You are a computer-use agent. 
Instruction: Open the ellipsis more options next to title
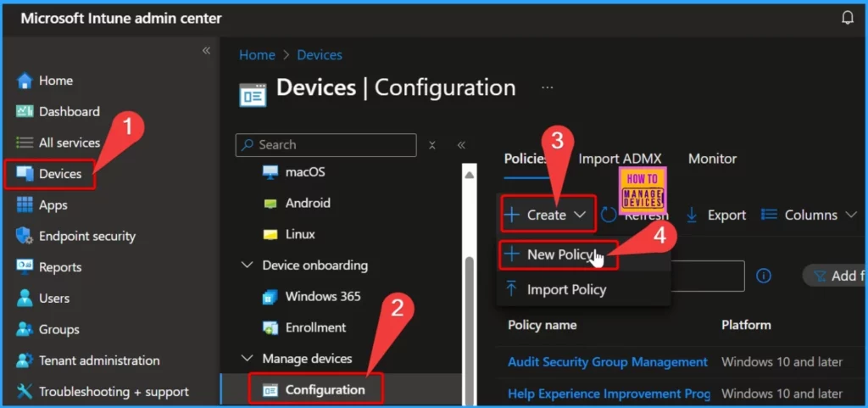click(x=548, y=88)
